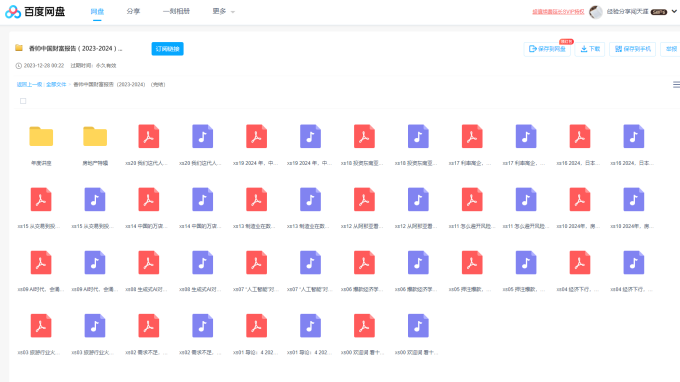Open the xs00 PDF file icon
The height and width of the screenshot is (382, 680).
(x=364, y=326)
